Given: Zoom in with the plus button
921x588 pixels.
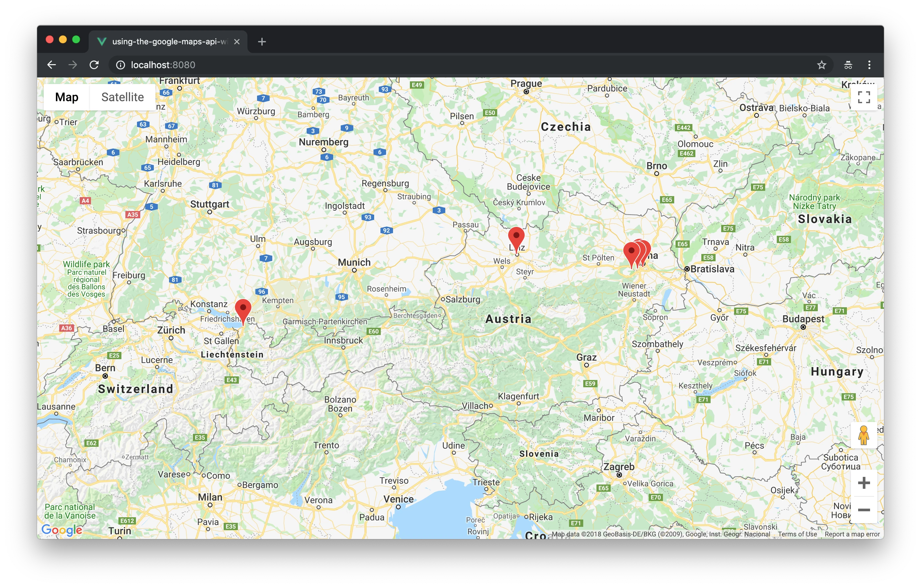Looking at the screenshot, I should pyautogui.click(x=864, y=483).
